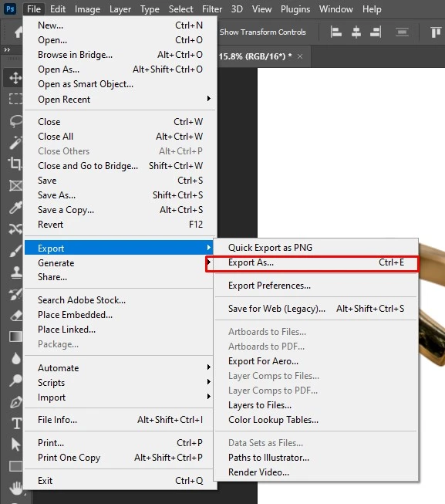The height and width of the screenshot is (504, 445).
Task: Open the Edit menu
Action: tap(58, 9)
